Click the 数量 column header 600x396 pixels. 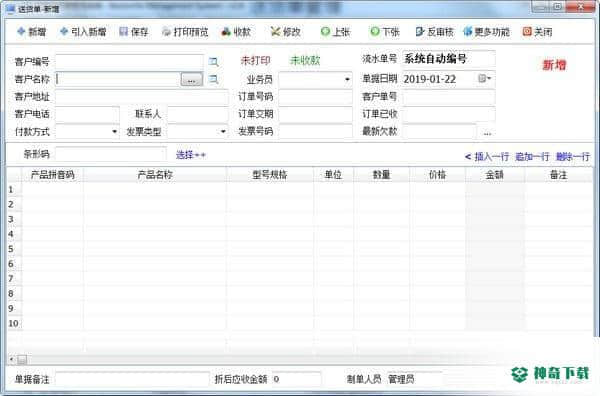point(382,175)
